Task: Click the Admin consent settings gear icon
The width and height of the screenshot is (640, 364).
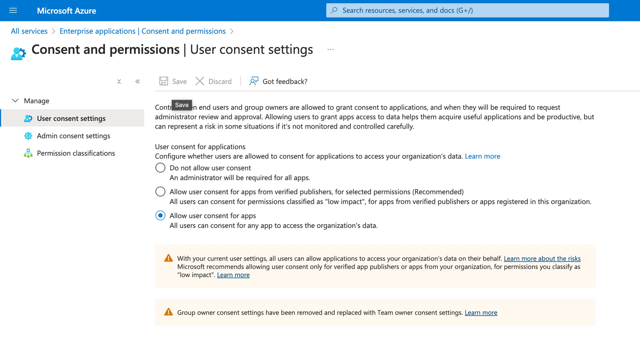Action: [28, 136]
